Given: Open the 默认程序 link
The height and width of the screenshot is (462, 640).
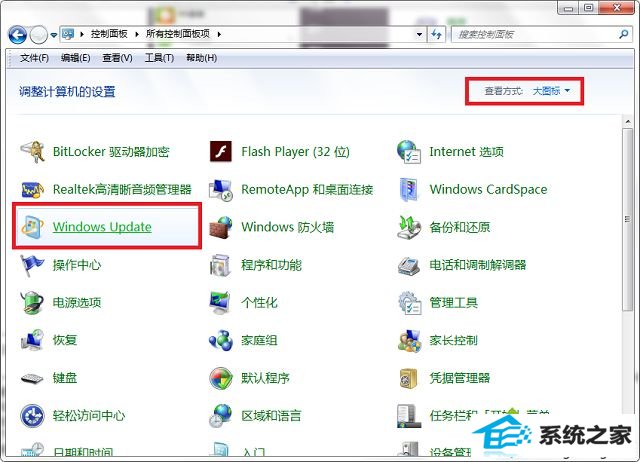Looking at the screenshot, I should point(265,378).
